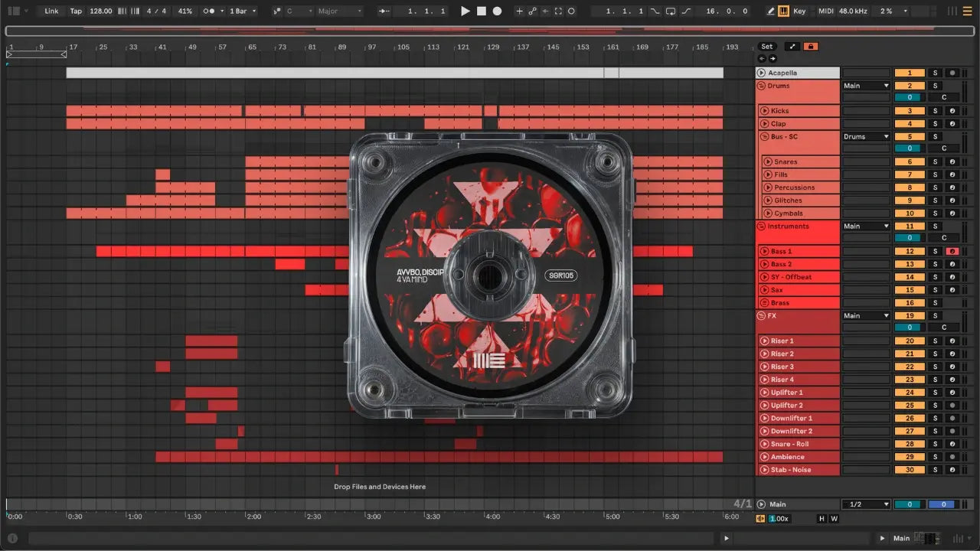The height and width of the screenshot is (551, 980).
Task: Solo the Kicks track
Action: 934,111
